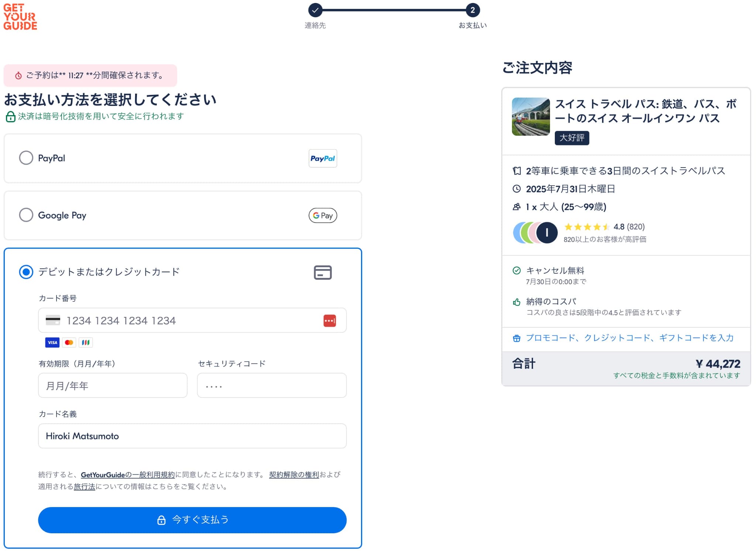The width and height of the screenshot is (756, 551).
Task: Focus the expiry date 月月/年年 field
Action: [113, 385]
